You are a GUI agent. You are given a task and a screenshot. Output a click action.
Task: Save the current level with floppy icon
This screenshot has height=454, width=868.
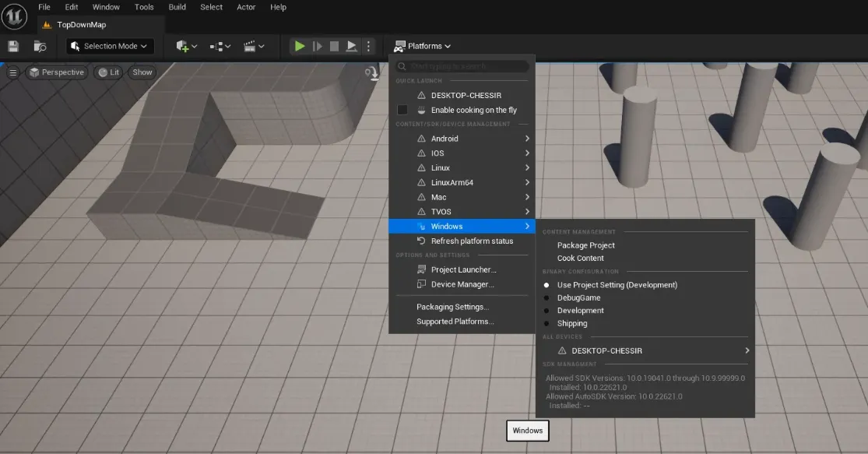13,47
